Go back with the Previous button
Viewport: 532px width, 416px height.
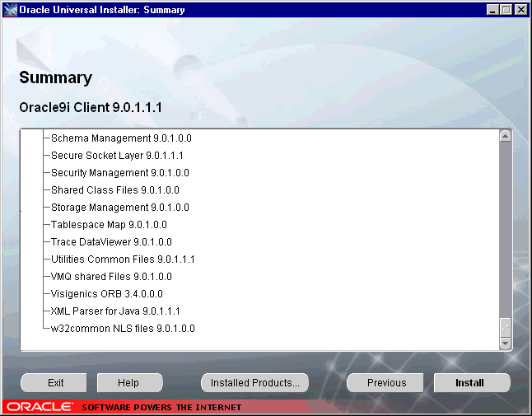pyautogui.click(x=386, y=383)
